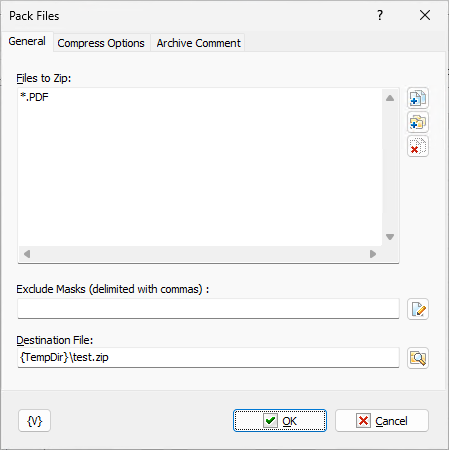Image resolution: width=449 pixels, height=450 pixels.
Task: Click into the Destination File field
Action: coord(208,358)
